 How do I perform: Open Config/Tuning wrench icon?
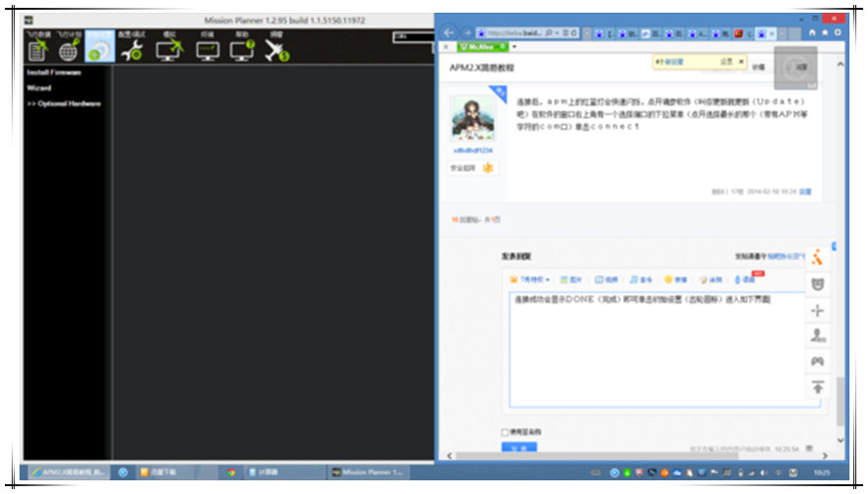[x=131, y=49]
